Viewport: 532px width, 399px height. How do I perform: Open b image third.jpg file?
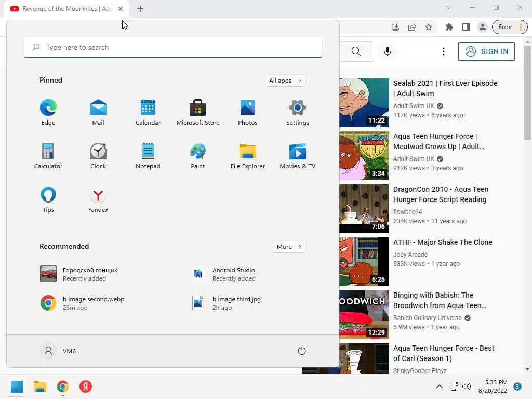point(227,303)
